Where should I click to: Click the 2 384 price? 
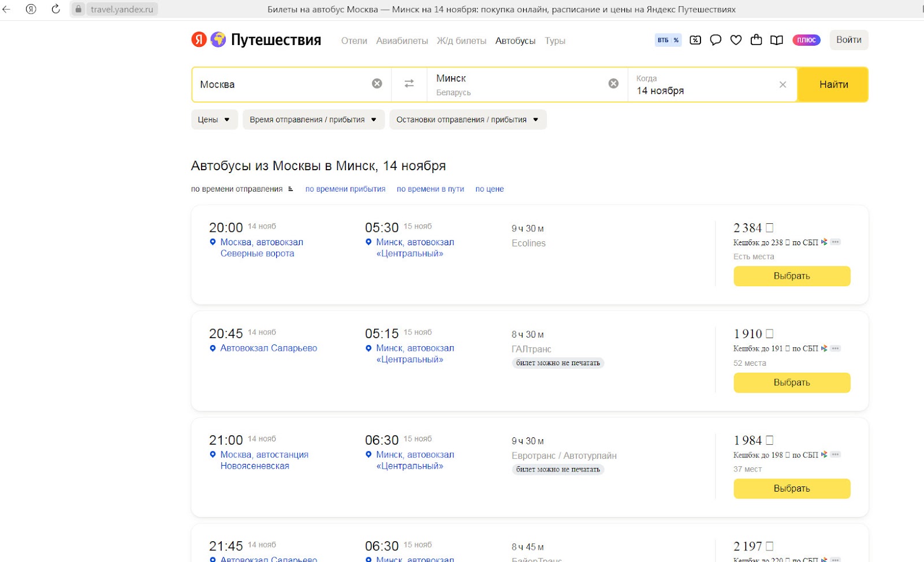click(753, 227)
